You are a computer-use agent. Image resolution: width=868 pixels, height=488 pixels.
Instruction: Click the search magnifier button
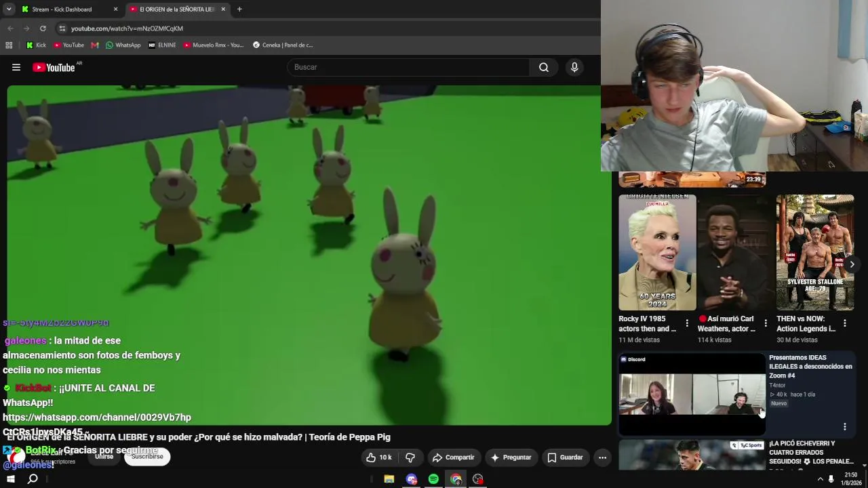pyautogui.click(x=544, y=67)
